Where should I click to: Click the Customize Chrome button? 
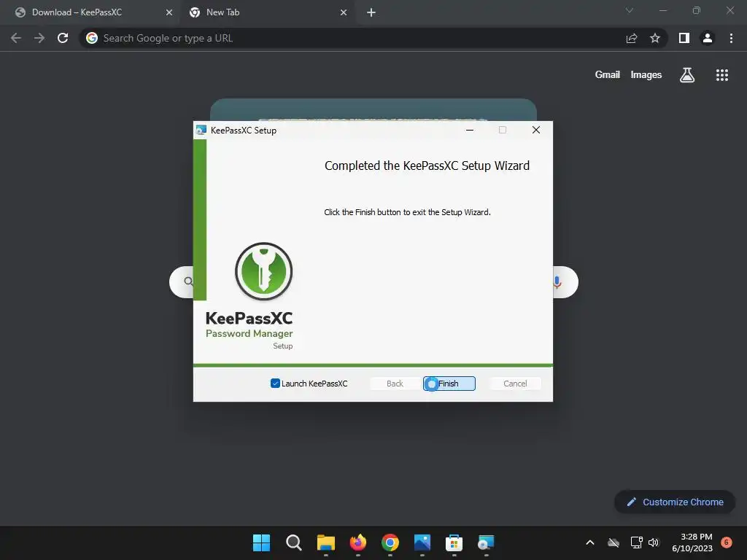(675, 502)
